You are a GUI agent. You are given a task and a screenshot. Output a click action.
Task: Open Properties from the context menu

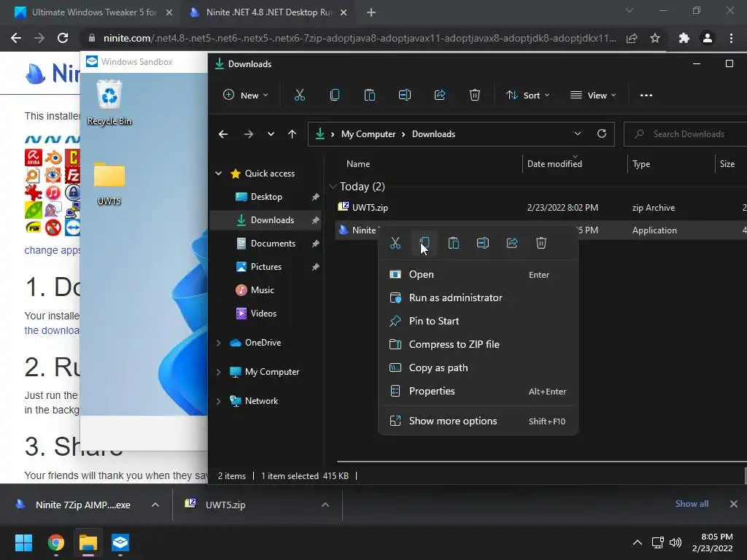tap(478, 391)
